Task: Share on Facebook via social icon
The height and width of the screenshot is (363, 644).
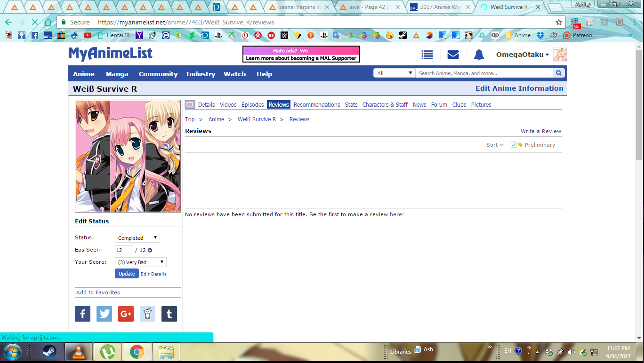Action: coord(82,314)
